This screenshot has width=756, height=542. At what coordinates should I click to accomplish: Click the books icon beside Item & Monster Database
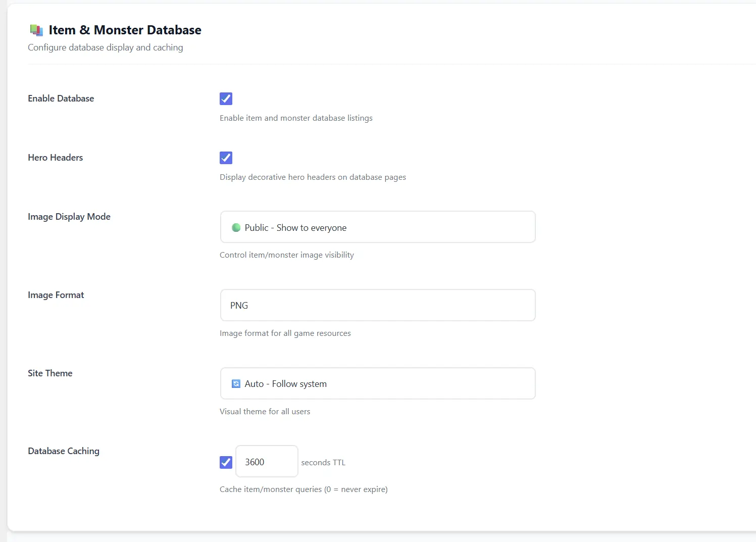pyautogui.click(x=36, y=30)
